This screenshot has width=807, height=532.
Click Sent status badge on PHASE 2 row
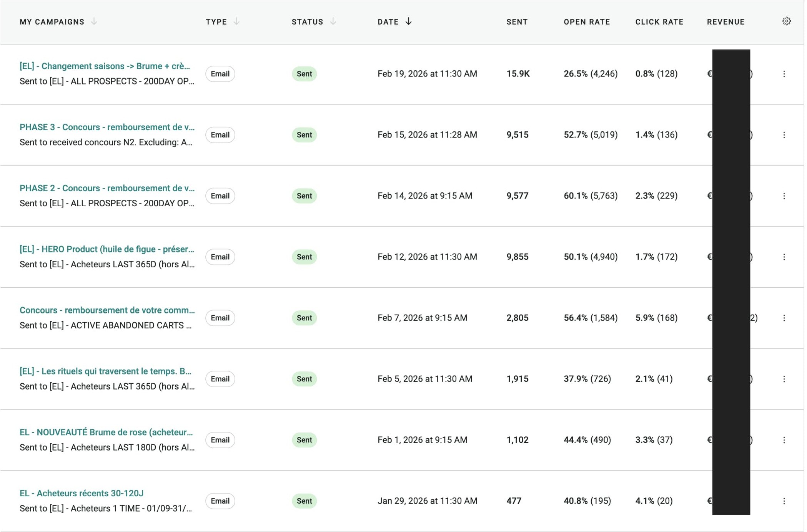click(x=304, y=196)
